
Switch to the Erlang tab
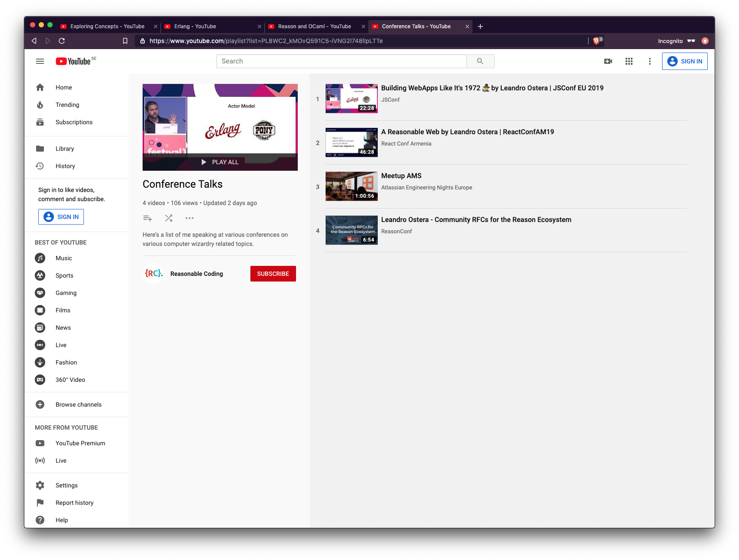(212, 27)
